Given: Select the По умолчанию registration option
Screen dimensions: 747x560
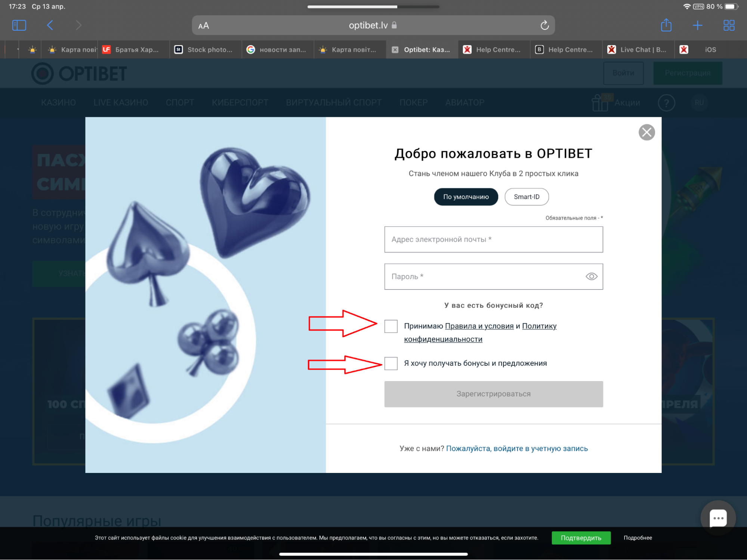Looking at the screenshot, I should [x=466, y=197].
